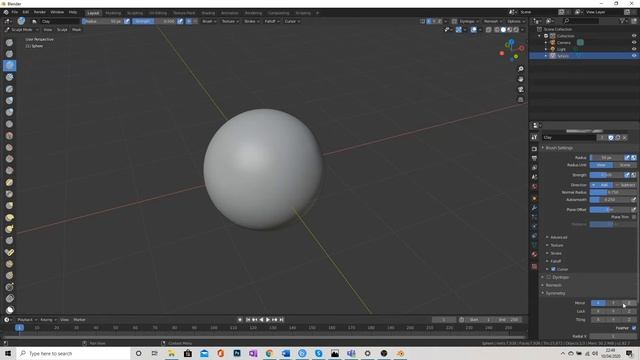Select the Draw sculpt brush tool
Screen dimensions: 640x360
(x=9, y=42)
